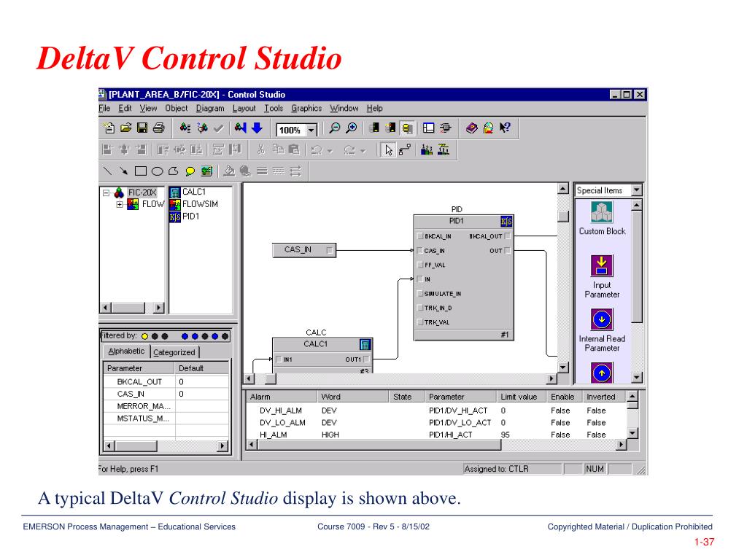Image resolution: width=747 pixels, height=560 pixels.
Task: Switch to the Alphabetic tab
Action: tap(126, 351)
